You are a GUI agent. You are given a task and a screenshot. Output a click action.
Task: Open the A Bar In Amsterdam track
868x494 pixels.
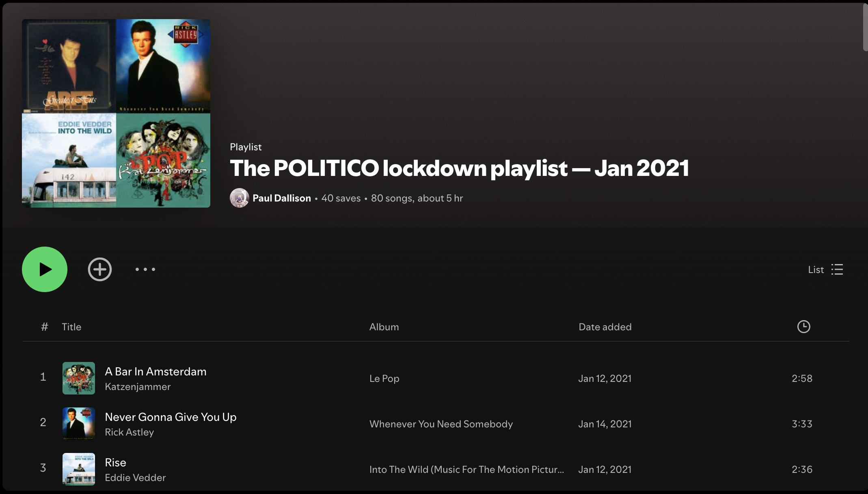coord(155,371)
